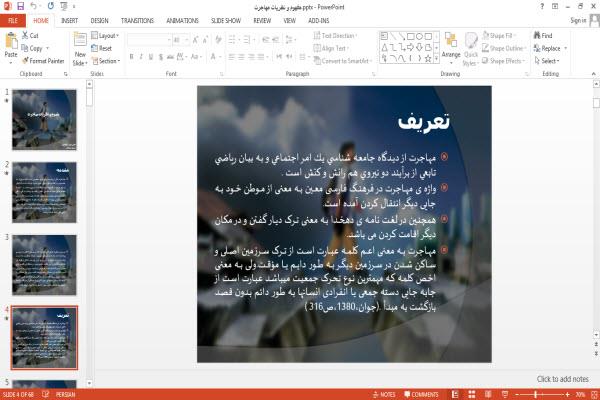Open the Select dropdown in Editing
The width and height of the screenshot is (600, 400).
(547, 61)
